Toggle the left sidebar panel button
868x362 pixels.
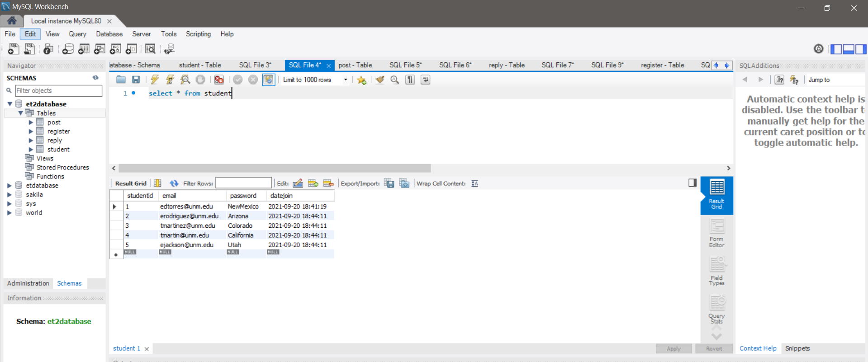[836, 49]
